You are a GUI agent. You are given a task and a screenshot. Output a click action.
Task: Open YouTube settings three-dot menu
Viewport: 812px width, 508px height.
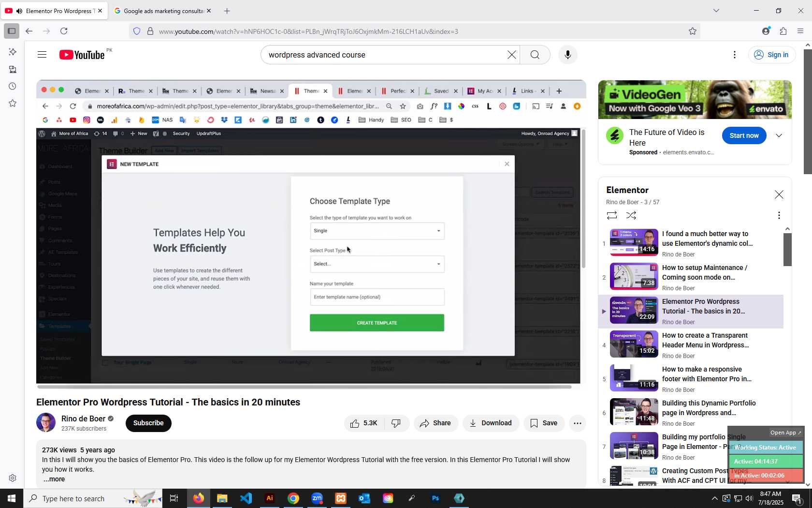[x=735, y=55]
